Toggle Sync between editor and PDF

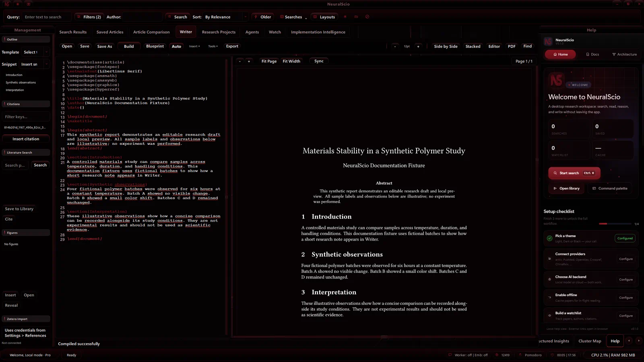pos(319,61)
